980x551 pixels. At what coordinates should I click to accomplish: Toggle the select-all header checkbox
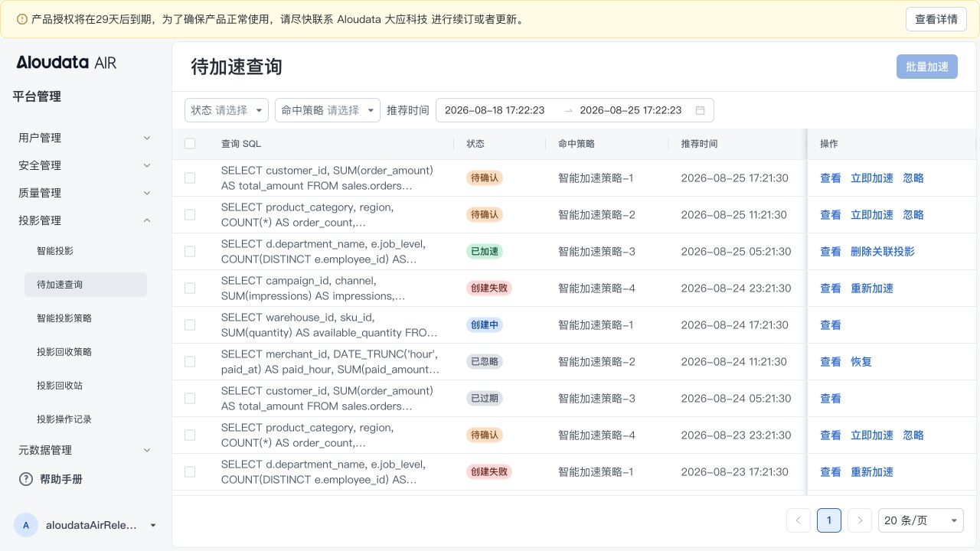pyautogui.click(x=190, y=143)
